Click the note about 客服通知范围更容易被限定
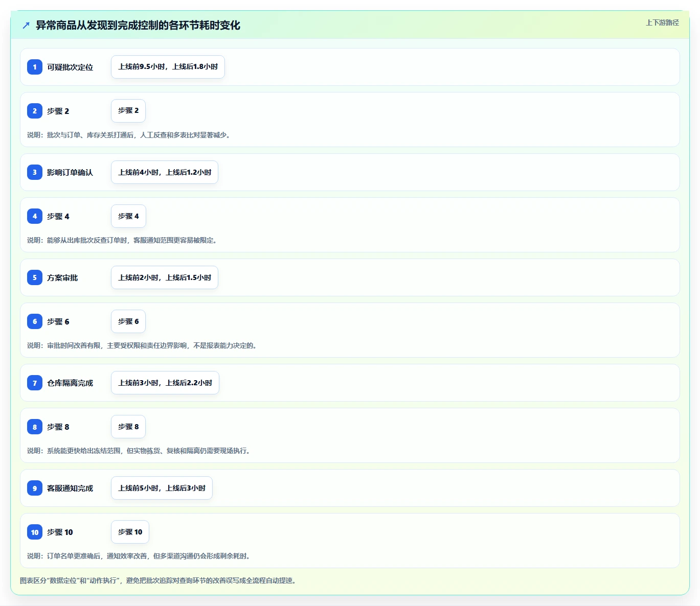This screenshot has width=700, height=606. (122, 240)
